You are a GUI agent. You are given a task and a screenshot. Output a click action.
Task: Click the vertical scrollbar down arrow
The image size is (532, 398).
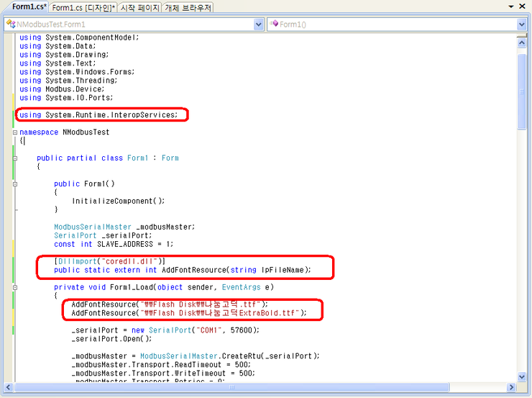click(x=522, y=376)
